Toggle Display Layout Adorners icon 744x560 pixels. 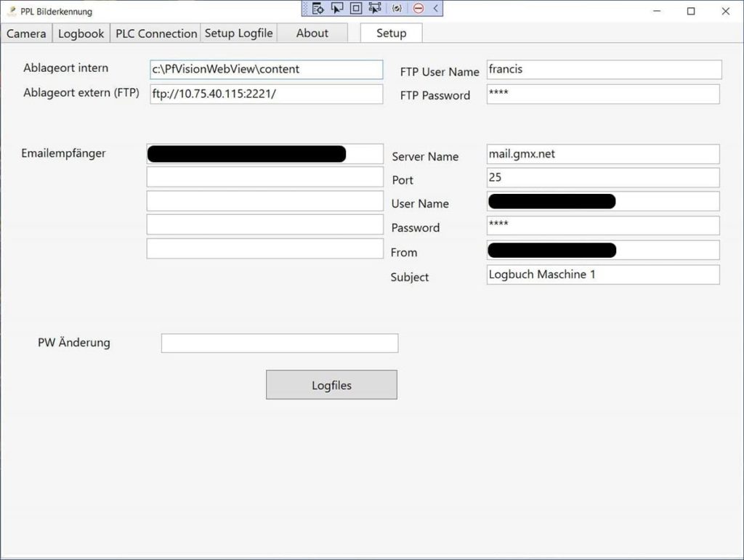(x=356, y=9)
